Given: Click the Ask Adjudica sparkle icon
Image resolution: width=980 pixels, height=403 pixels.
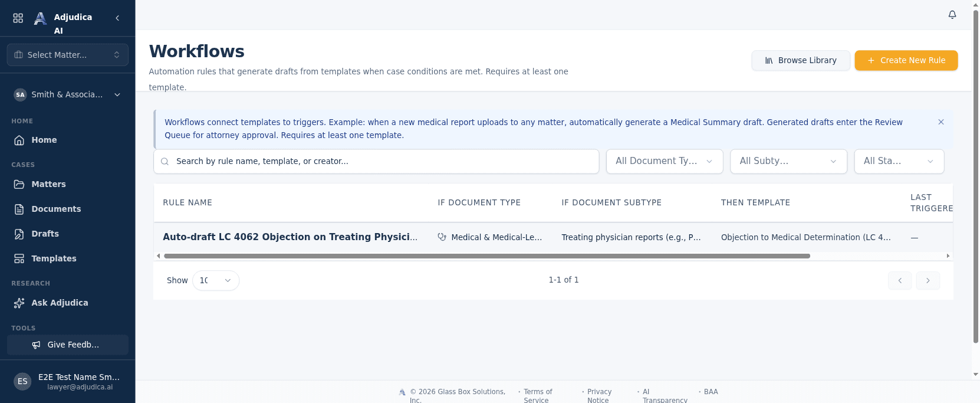Looking at the screenshot, I should pyautogui.click(x=19, y=303).
